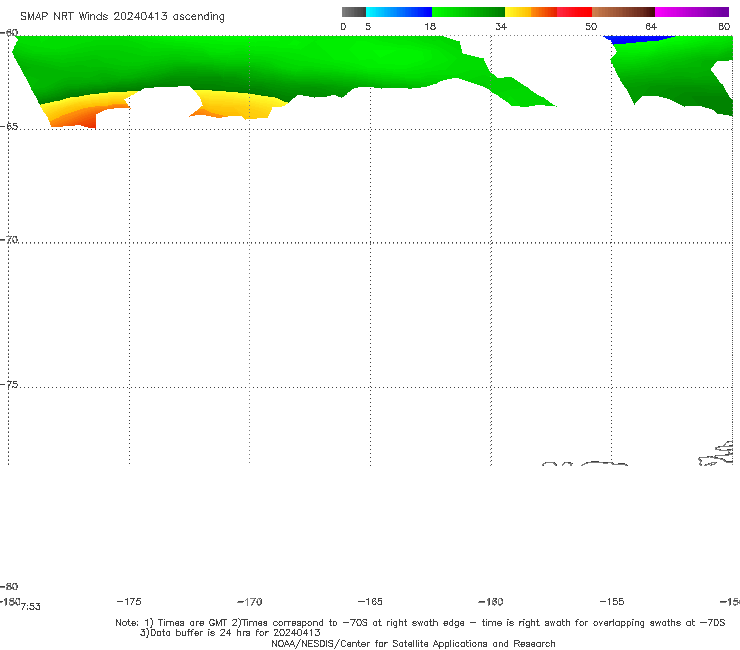Click the latitude label '-75'

9,385
